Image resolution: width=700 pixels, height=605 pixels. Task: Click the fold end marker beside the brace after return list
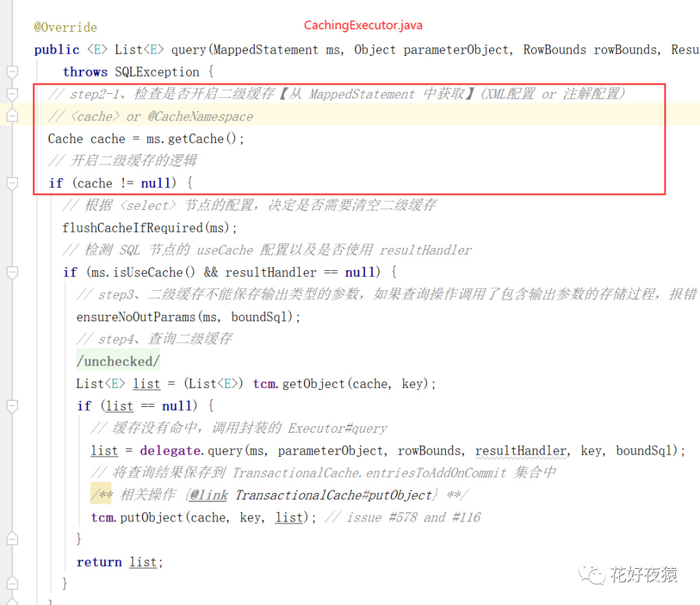pyautogui.click(x=12, y=584)
